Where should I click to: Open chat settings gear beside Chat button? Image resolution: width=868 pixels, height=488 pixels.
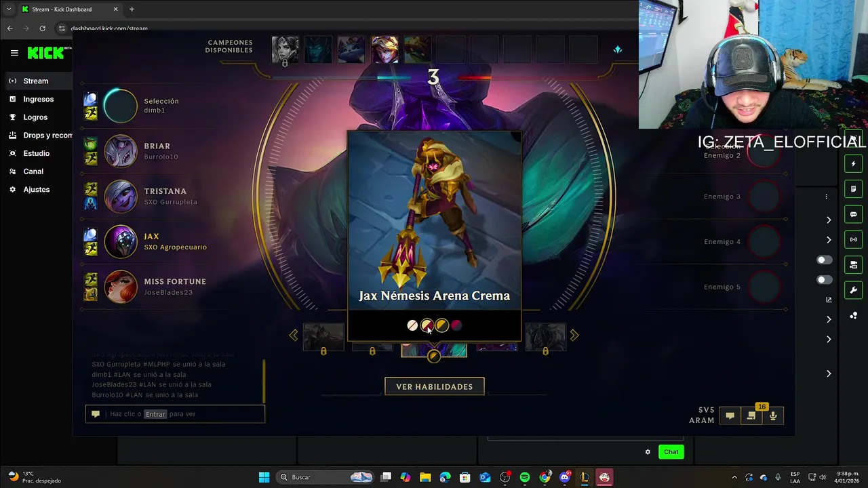648,452
